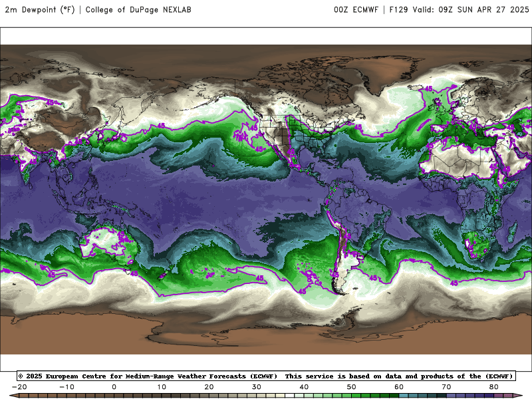Viewport: 532px width, 399px height.
Task: Click the "30" color scale label
Action: [x=257, y=387]
